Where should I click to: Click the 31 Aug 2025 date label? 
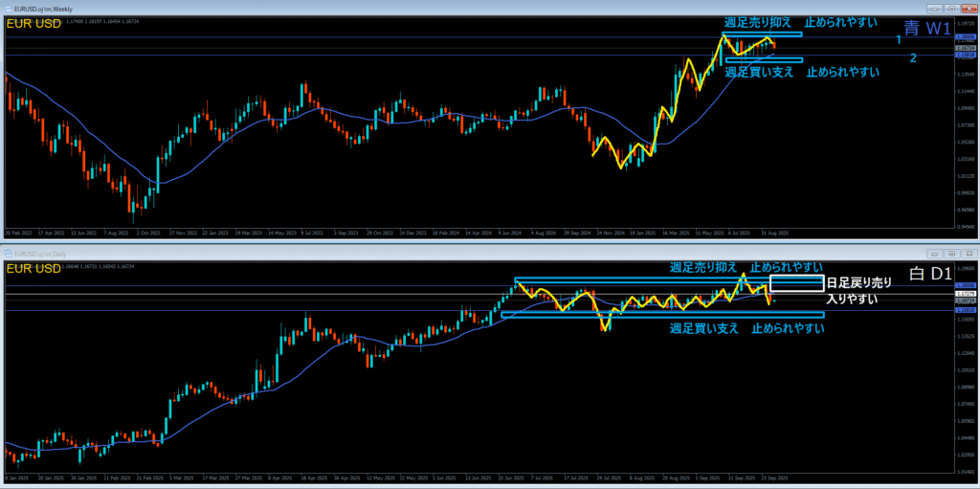(777, 232)
